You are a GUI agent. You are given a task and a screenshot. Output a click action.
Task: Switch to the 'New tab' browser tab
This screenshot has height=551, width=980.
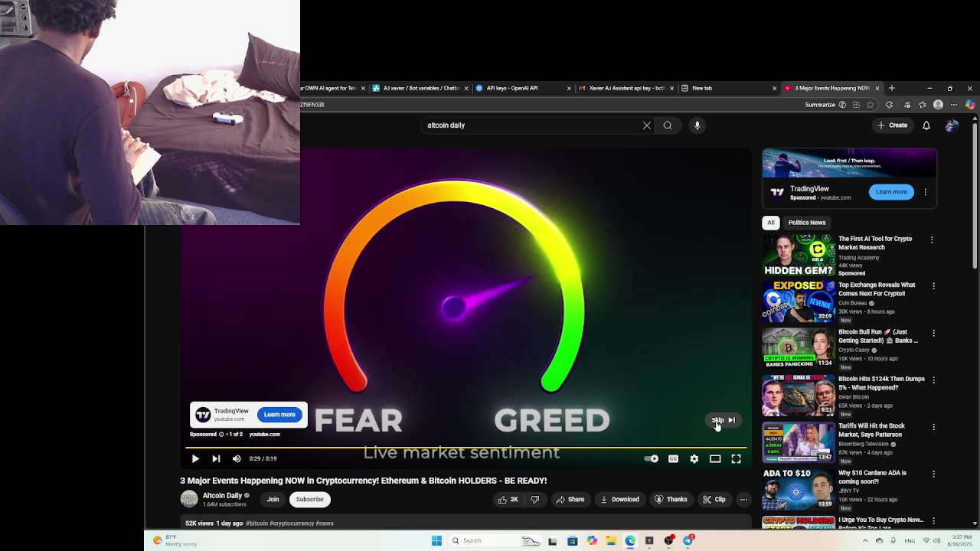(x=729, y=88)
